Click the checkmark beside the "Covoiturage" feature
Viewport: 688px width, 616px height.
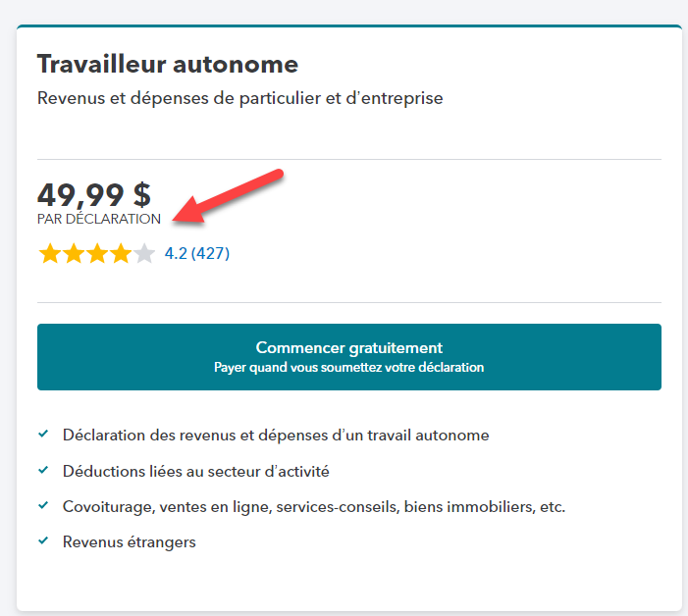[x=43, y=505]
